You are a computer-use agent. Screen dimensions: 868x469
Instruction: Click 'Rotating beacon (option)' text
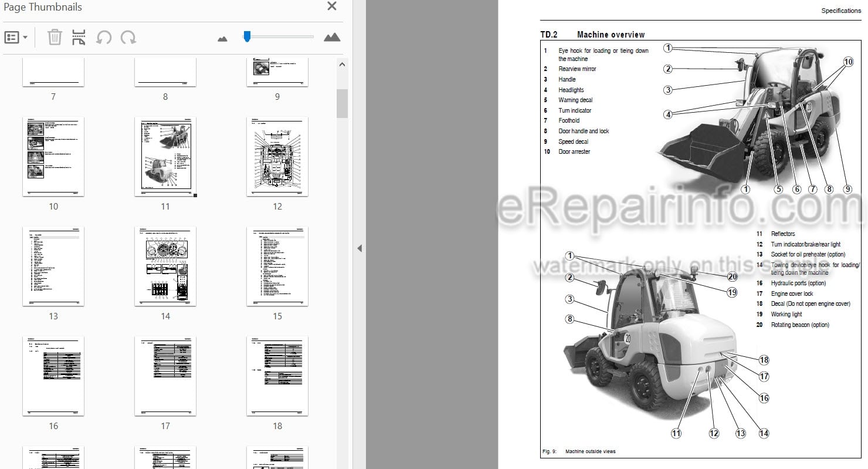pos(800,325)
